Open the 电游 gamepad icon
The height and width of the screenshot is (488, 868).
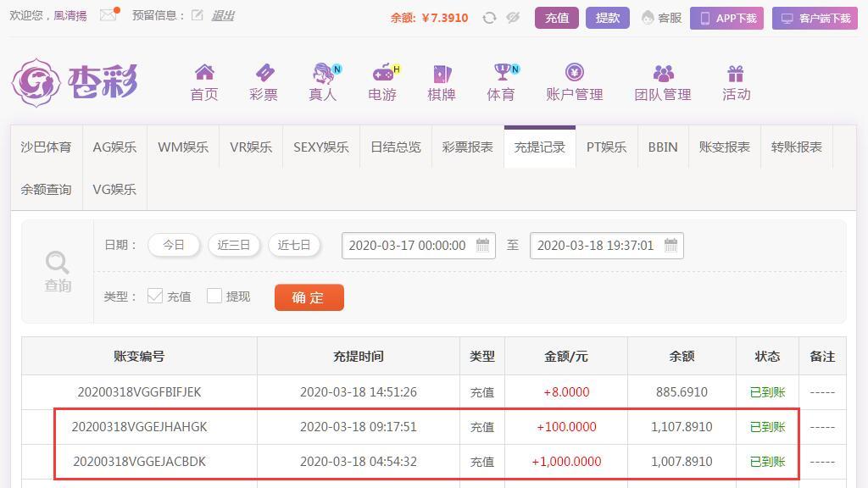coord(384,73)
